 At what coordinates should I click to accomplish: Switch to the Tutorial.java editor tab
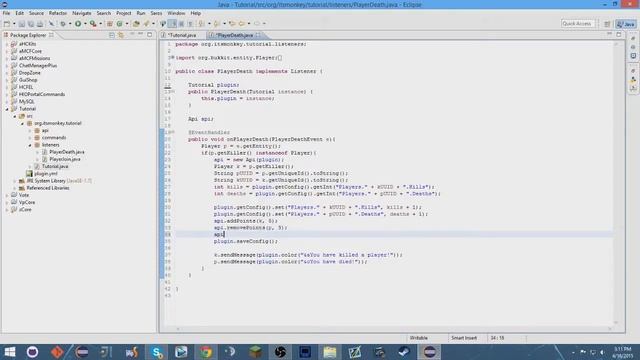coord(182,35)
